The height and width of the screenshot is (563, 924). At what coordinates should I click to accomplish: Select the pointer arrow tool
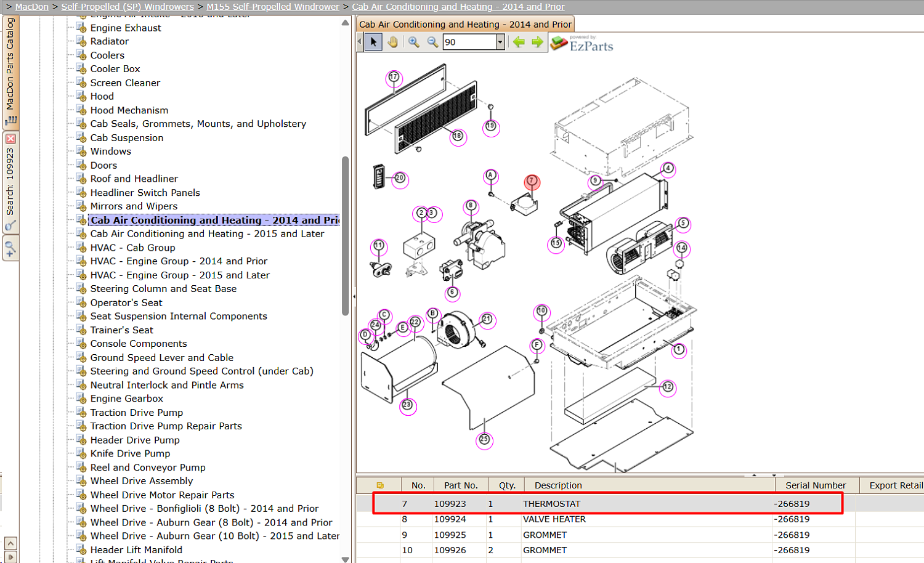[x=373, y=42]
